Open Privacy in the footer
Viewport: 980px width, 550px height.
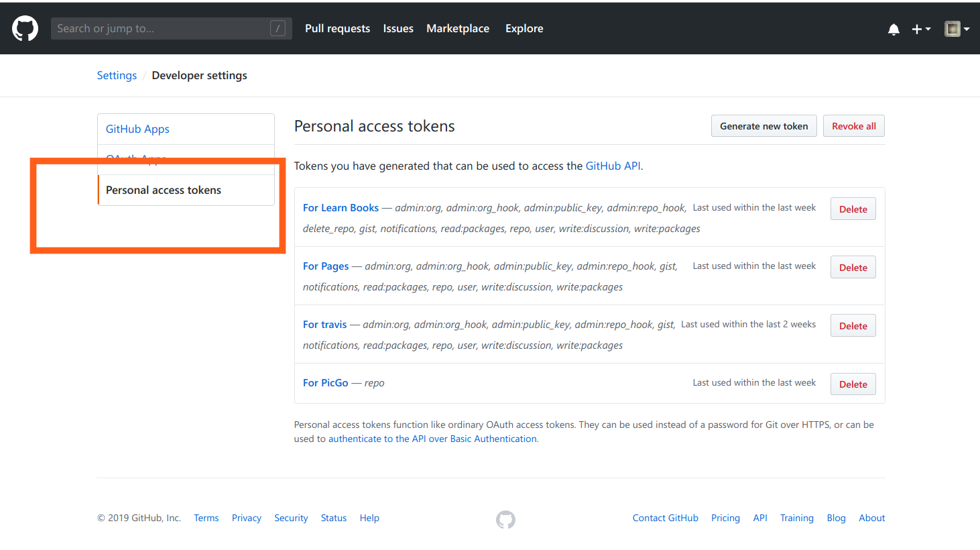click(x=247, y=518)
